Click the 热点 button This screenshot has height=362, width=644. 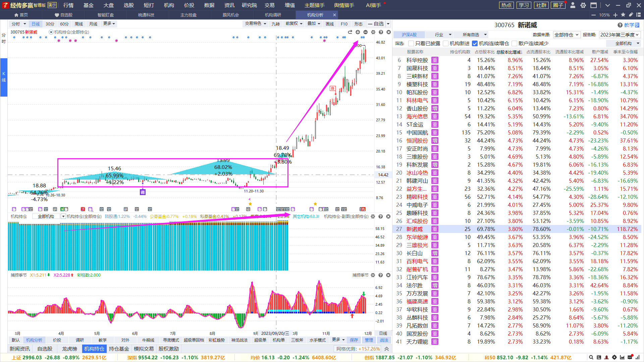click(506, 5)
